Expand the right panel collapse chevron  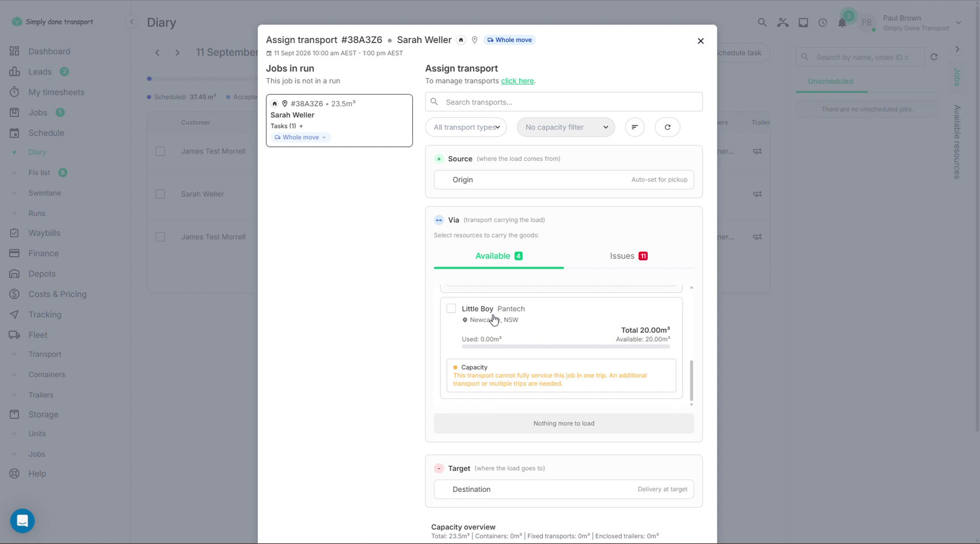pos(957,49)
